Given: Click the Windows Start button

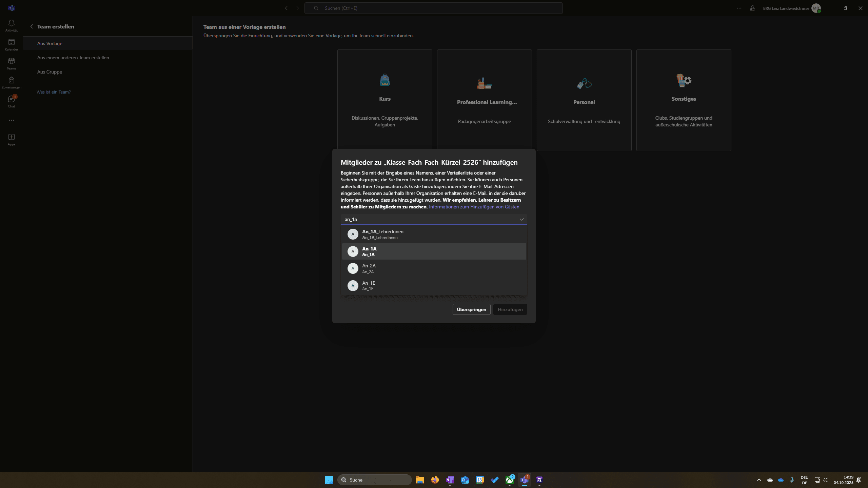Looking at the screenshot, I should (x=329, y=480).
